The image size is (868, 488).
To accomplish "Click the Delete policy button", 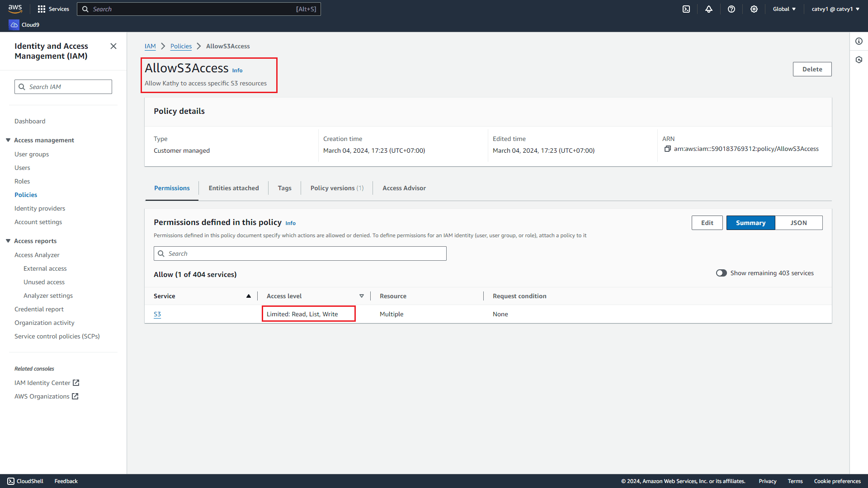I will pyautogui.click(x=812, y=69).
